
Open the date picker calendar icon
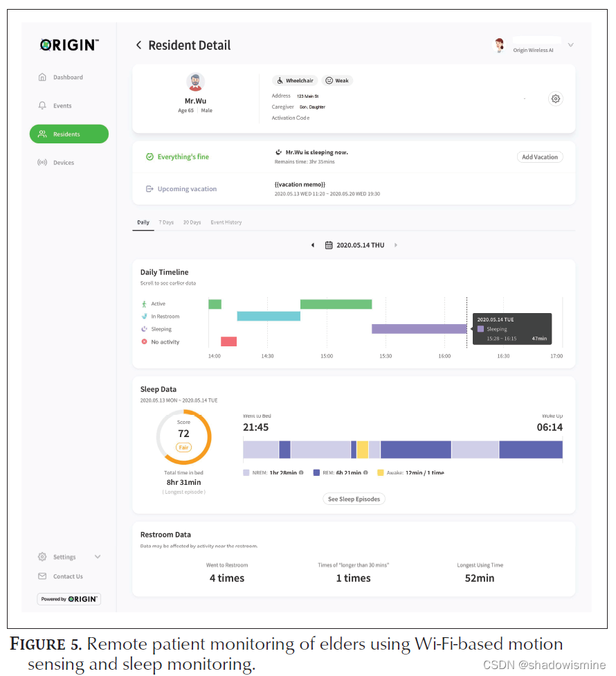[329, 245]
